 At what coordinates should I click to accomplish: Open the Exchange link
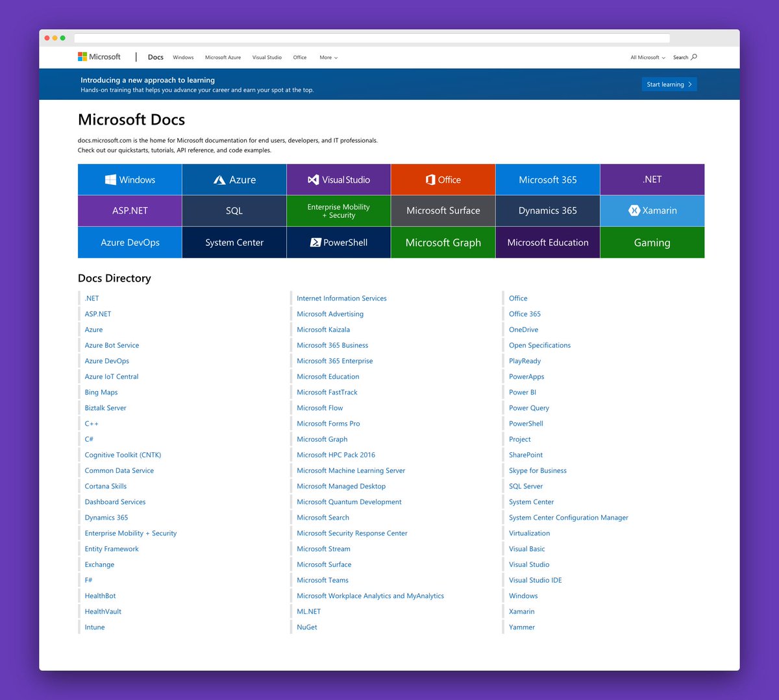click(99, 564)
